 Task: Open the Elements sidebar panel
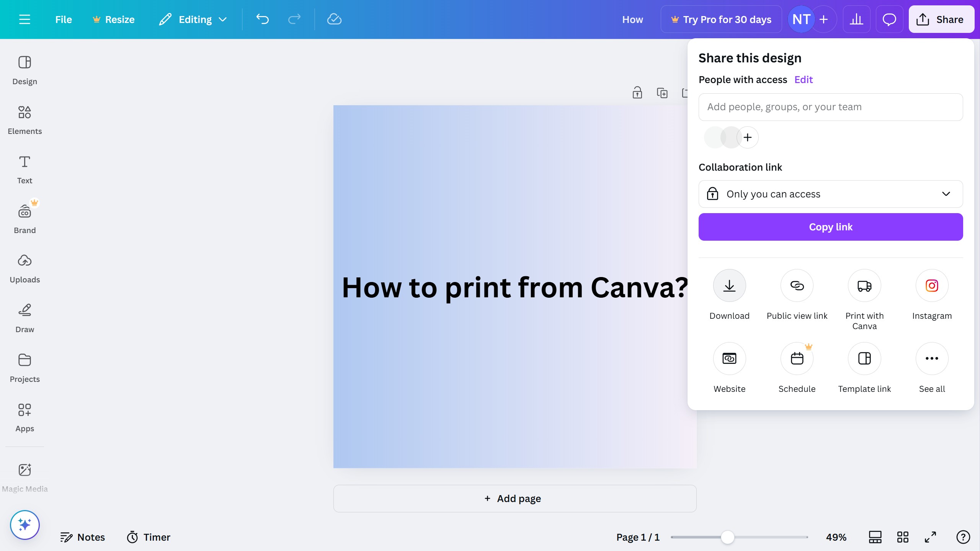click(x=24, y=120)
